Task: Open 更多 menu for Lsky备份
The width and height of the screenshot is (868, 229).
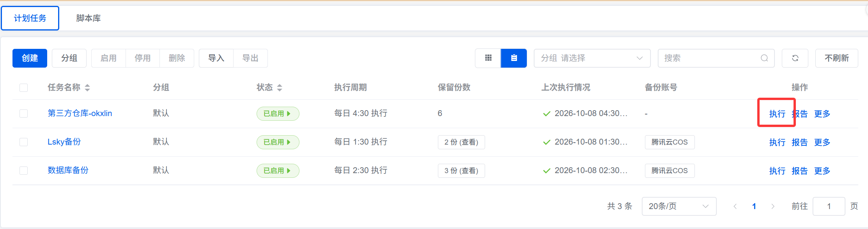Action: (x=822, y=142)
